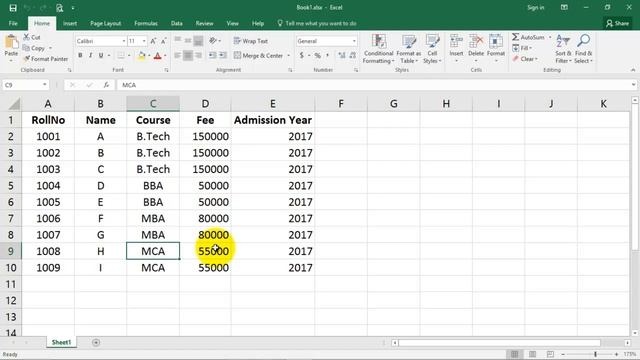Click cell with Fee 80000 for 1006

click(205, 218)
